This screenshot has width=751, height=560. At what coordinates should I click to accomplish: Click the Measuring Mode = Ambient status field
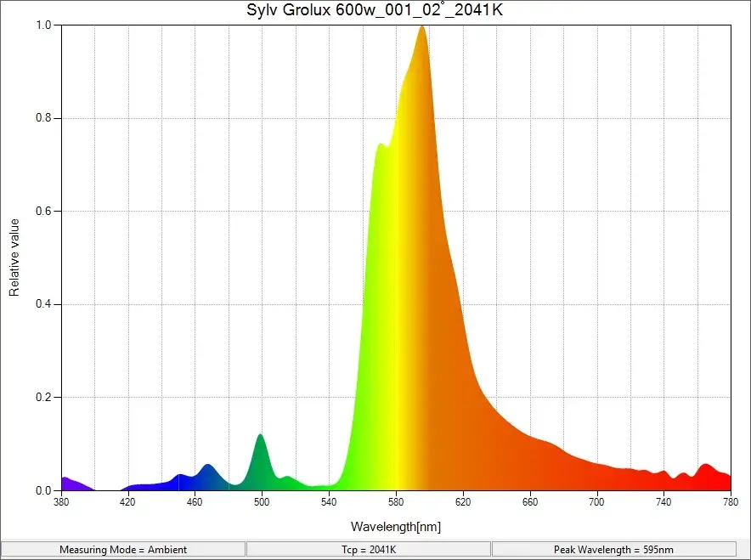point(123,550)
